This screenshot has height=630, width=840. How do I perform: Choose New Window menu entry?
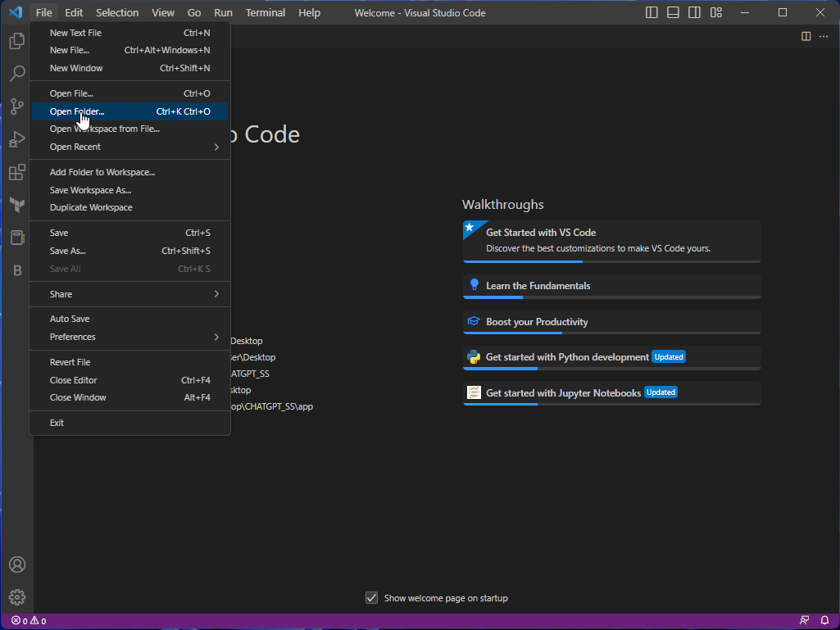(129, 68)
